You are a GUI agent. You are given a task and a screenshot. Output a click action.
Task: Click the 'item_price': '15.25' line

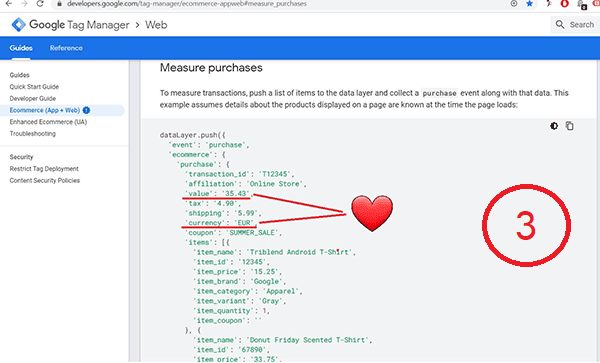[x=238, y=272]
